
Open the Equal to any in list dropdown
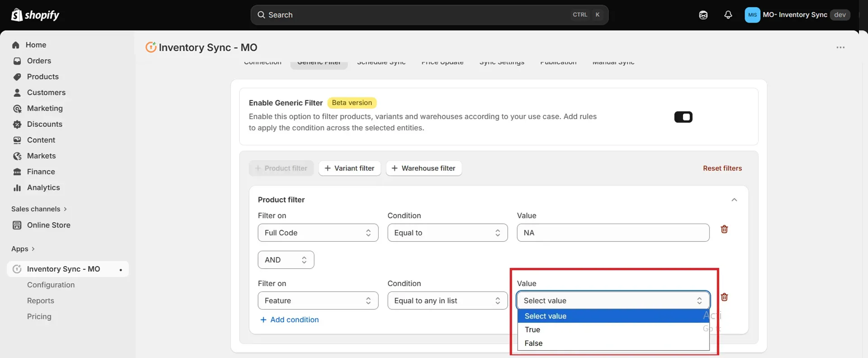pyautogui.click(x=447, y=301)
